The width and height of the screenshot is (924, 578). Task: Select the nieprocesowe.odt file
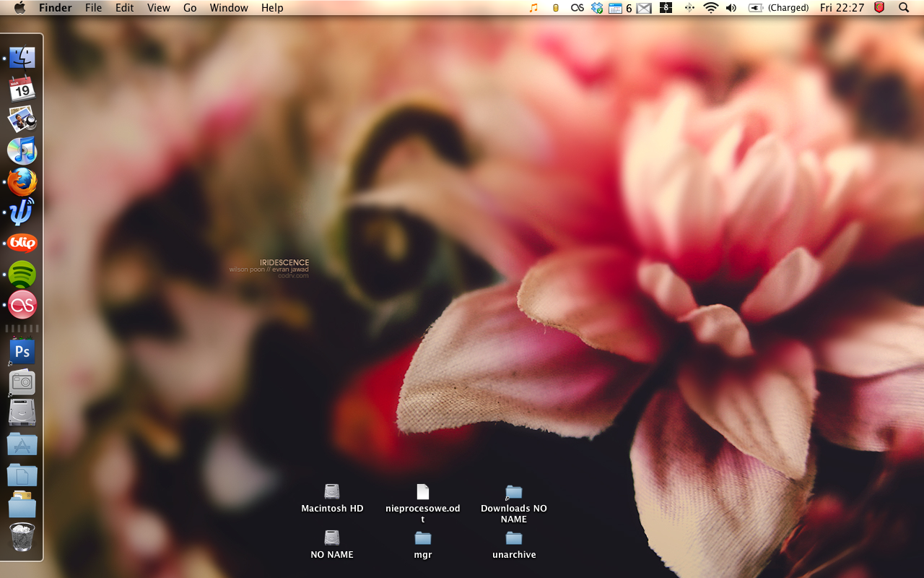(x=423, y=492)
